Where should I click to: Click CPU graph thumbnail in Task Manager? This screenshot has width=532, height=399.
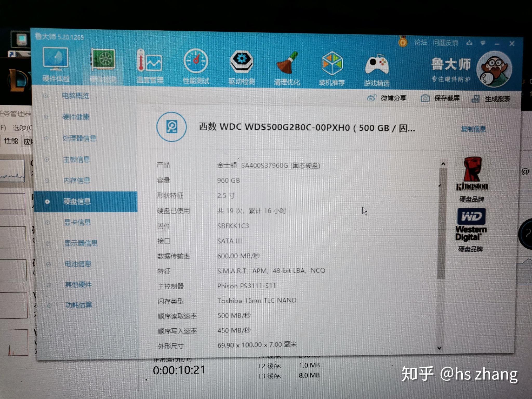point(12,170)
